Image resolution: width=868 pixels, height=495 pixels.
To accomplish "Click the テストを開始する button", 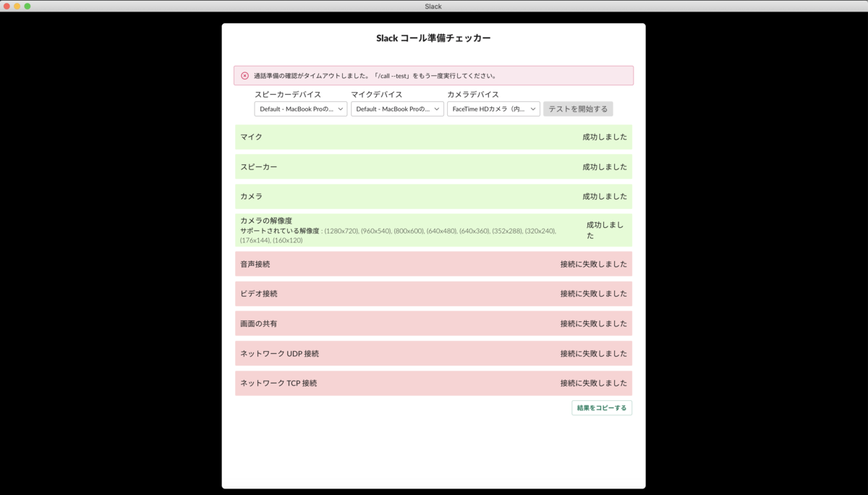I will (578, 109).
